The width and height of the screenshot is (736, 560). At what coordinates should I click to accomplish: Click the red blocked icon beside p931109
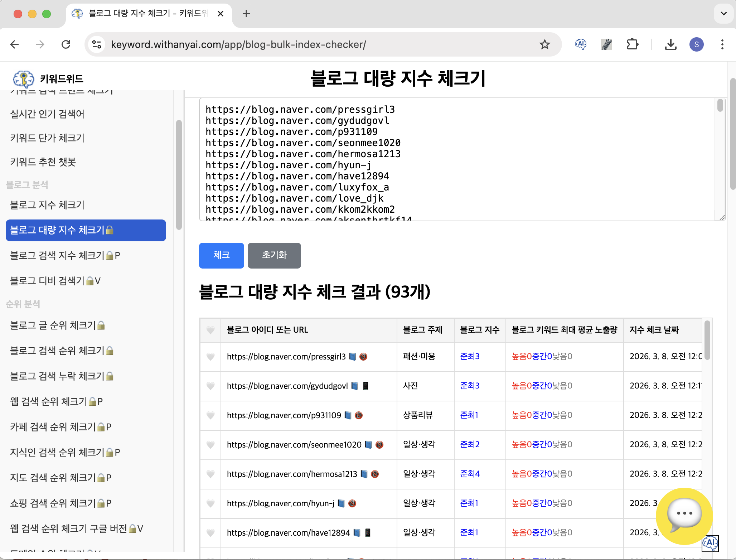click(x=359, y=415)
